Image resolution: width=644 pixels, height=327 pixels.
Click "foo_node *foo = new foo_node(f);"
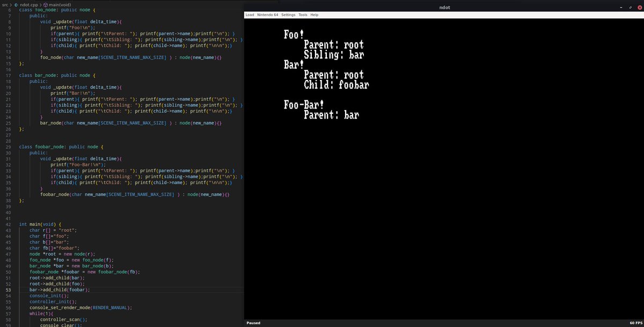coord(71,260)
